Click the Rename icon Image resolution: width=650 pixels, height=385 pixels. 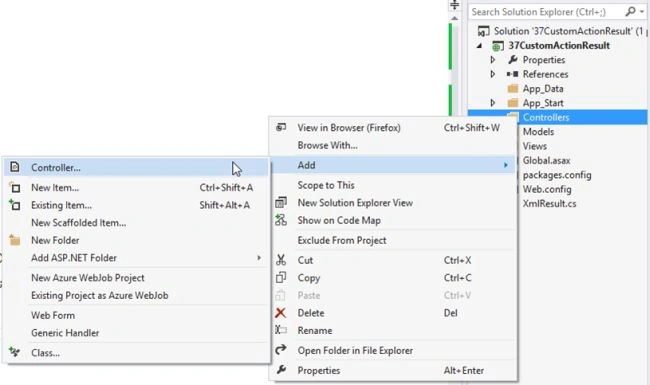[281, 330]
